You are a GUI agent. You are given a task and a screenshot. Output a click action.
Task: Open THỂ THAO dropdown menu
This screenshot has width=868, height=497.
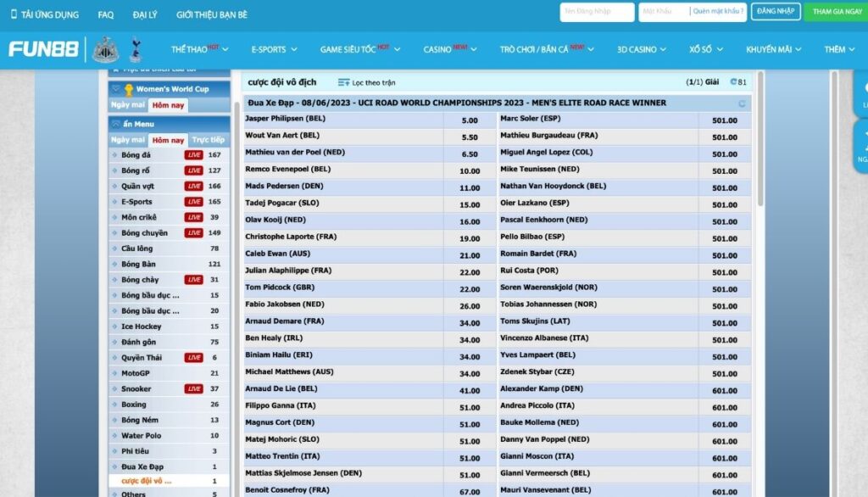pos(199,49)
